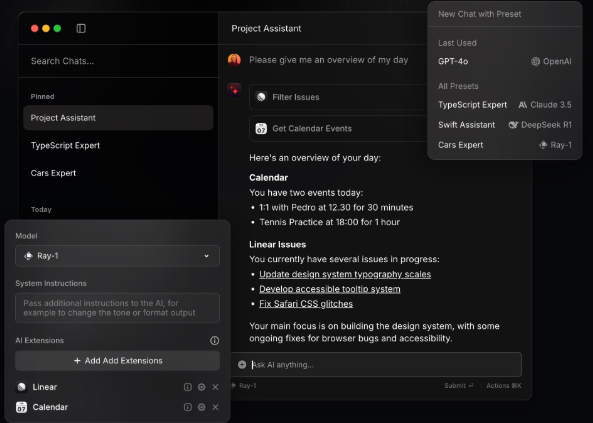593x423 pixels.
Task: Choose the Swift Assistant preset
Action: coord(505,125)
